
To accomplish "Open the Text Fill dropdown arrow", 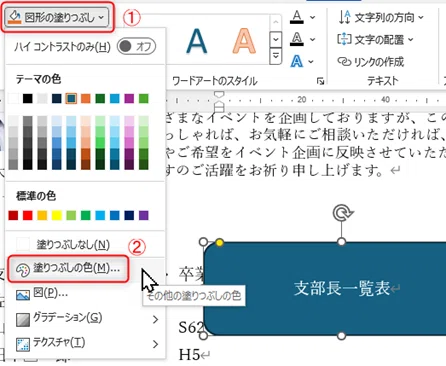I will click(x=312, y=17).
